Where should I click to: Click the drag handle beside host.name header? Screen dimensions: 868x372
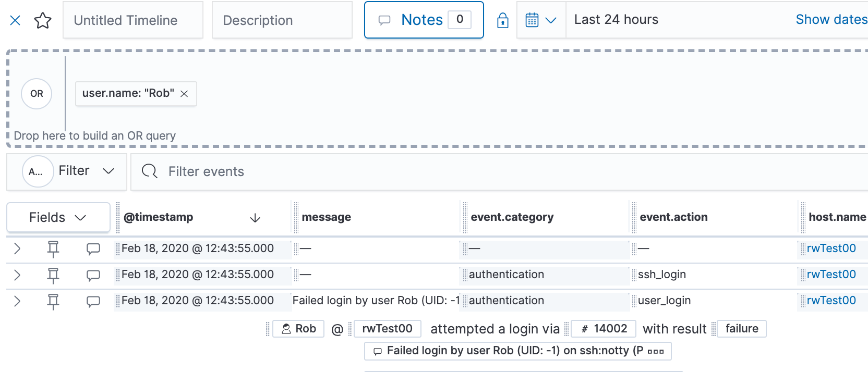pyautogui.click(x=803, y=217)
